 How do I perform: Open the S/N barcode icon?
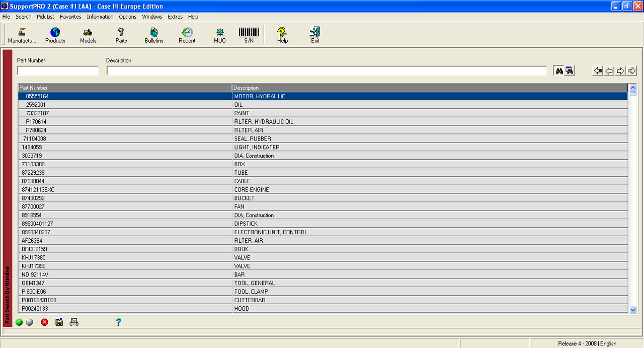tap(249, 35)
